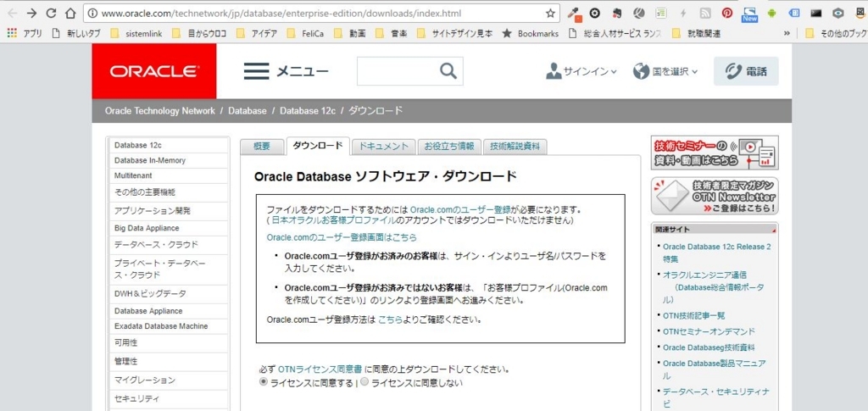Expand the サインイン dropdown
868x411 pixels.
581,71
